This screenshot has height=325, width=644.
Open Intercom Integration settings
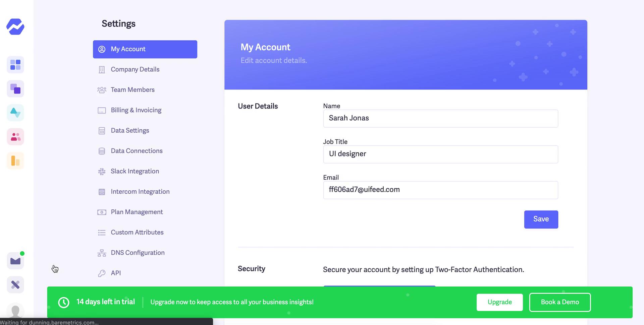(145, 192)
